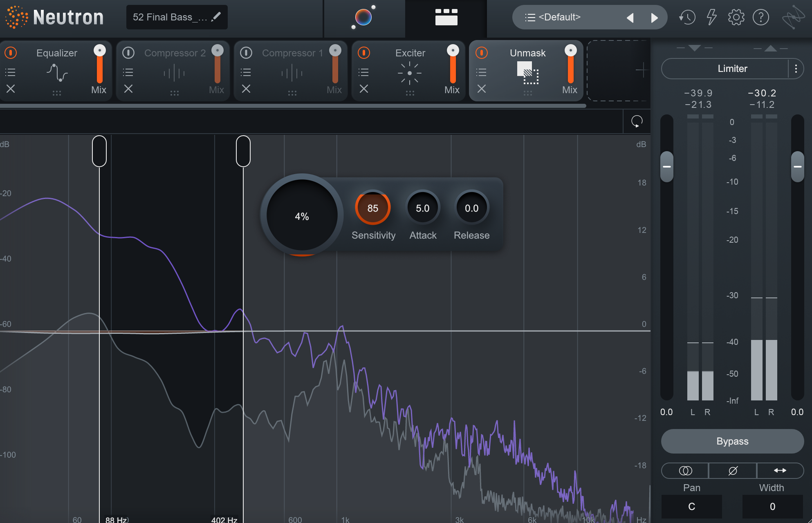Viewport: 812px width, 523px height.
Task: Select the Unmask module icon
Action: (x=528, y=73)
